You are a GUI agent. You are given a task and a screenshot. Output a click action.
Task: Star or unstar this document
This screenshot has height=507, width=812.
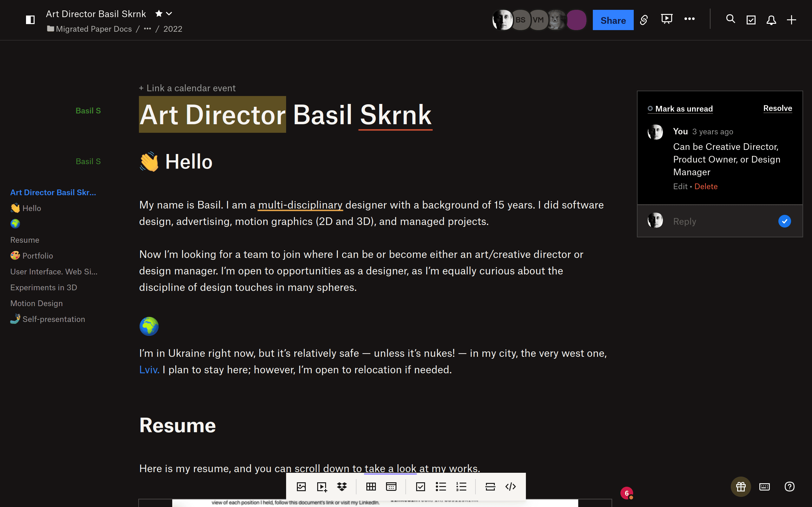[159, 14]
